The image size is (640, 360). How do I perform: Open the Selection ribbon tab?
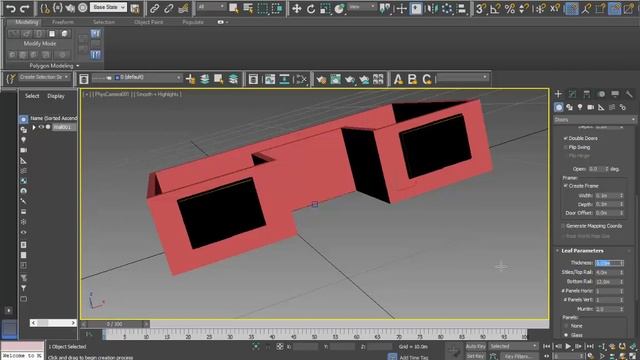(104, 22)
